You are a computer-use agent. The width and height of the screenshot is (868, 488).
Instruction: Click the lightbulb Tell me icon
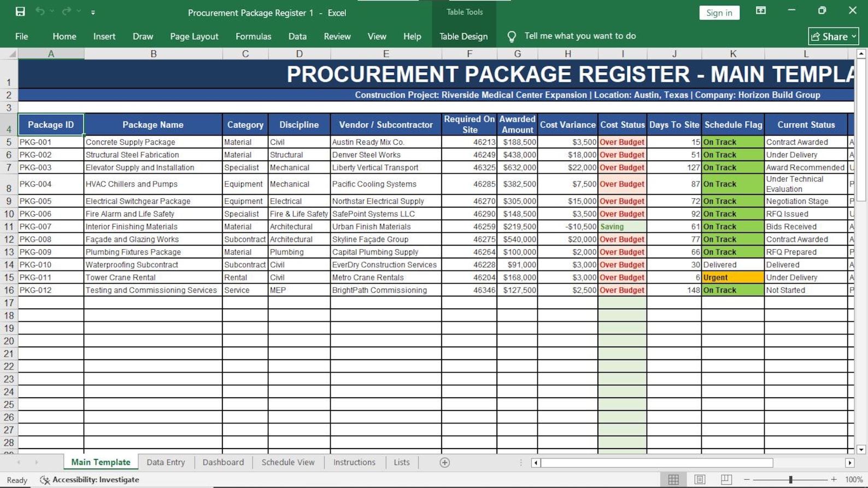coord(512,37)
